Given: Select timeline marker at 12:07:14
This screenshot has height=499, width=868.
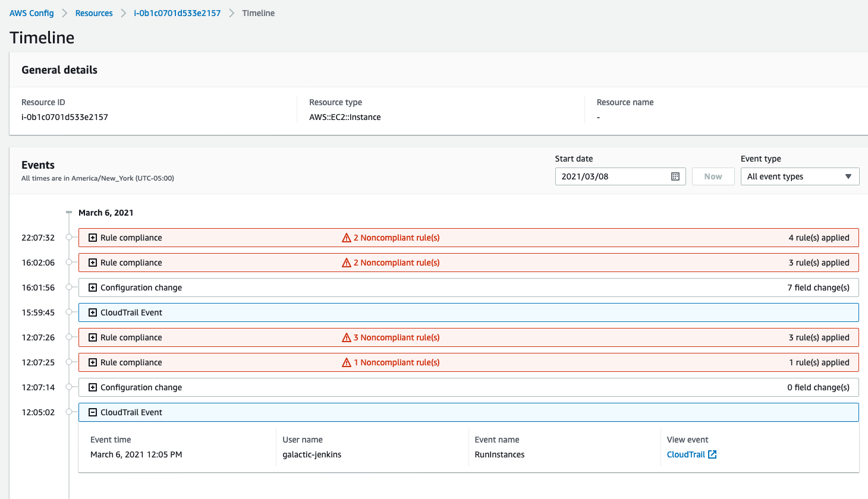Looking at the screenshot, I should (69, 387).
